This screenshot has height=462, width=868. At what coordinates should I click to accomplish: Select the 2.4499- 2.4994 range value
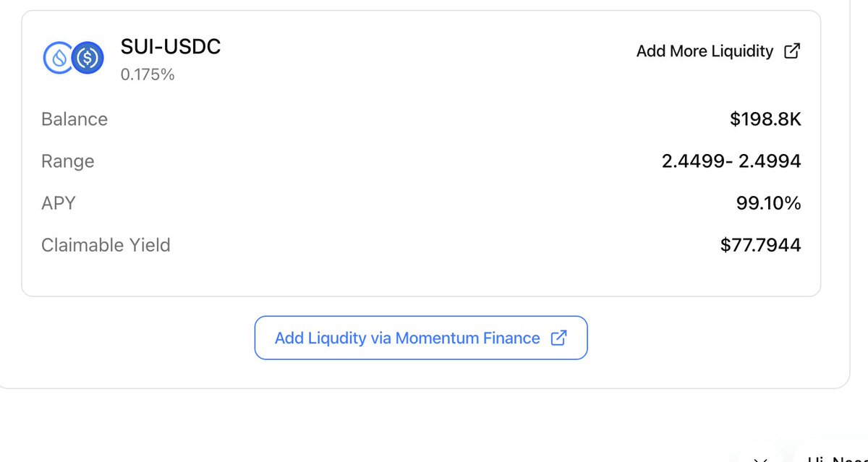[x=731, y=161]
